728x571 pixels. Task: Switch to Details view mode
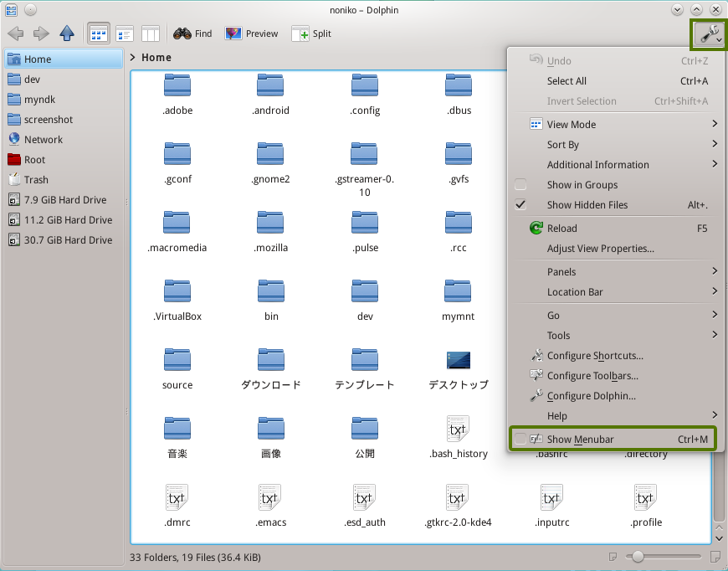tap(125, 33)
